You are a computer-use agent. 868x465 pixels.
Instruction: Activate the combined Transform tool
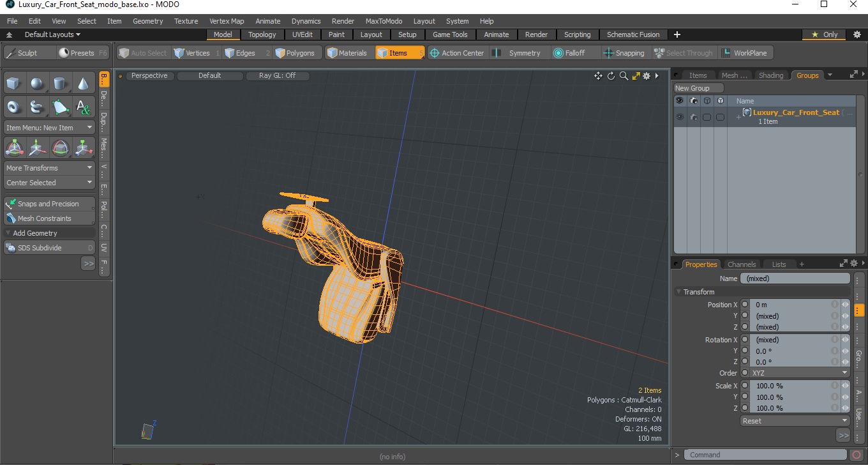(x=15, y=148)
